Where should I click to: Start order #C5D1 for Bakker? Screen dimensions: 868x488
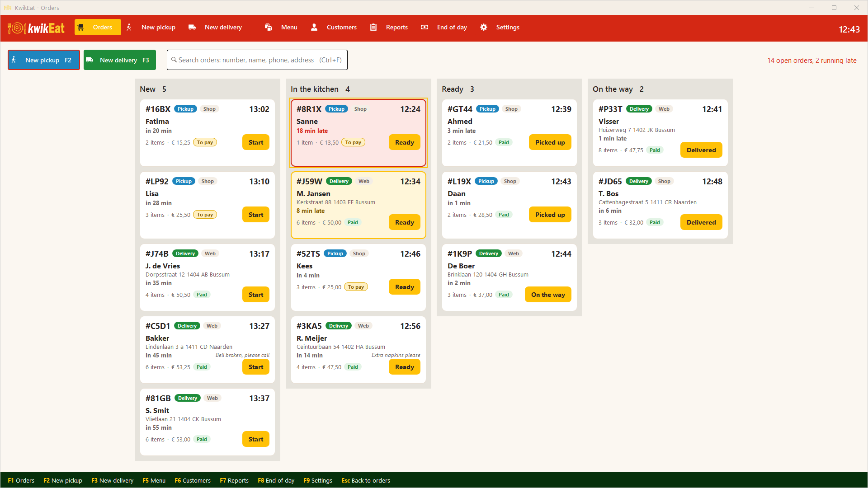pos(256,367)
